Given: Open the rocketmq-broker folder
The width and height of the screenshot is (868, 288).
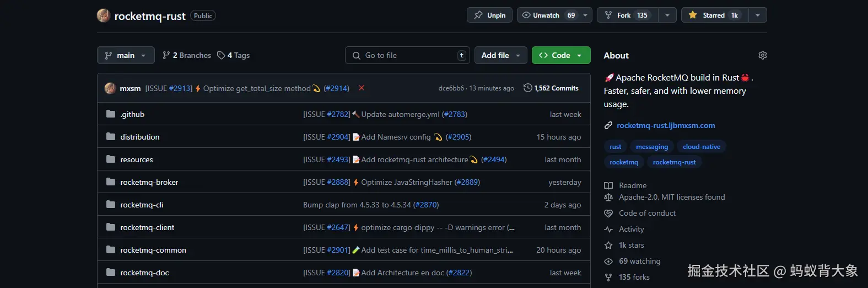Looking at the screenshot, I should [149, 182].
